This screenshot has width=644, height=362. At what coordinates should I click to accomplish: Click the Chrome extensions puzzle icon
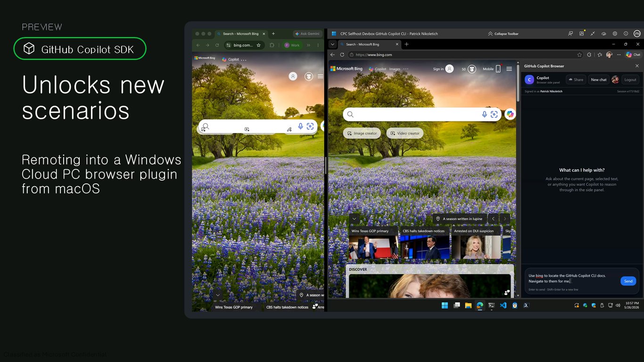point(272,45)
